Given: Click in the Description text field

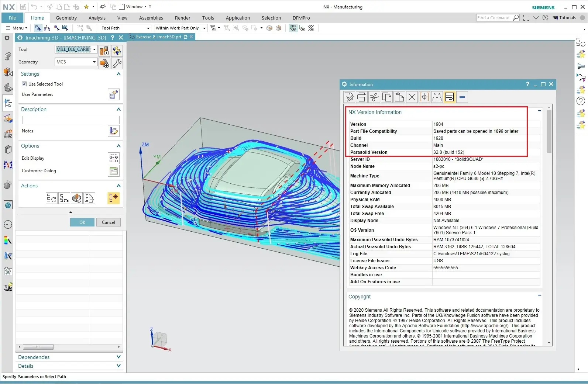Looking at the screenshot, I should click(x=71, y=120).
